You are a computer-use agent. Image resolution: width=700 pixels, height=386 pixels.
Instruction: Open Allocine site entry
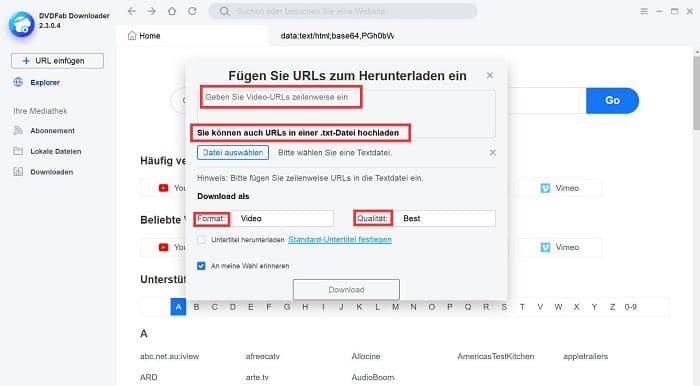click(x=366, y=357)
